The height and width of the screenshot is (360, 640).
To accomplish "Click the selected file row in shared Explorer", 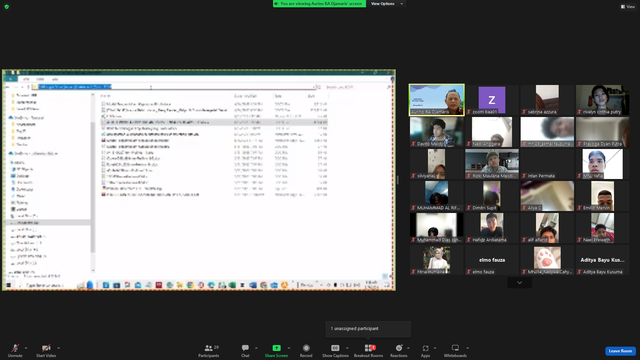I will [214, 122].
